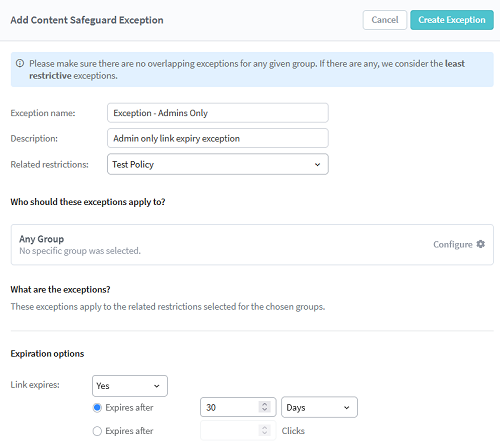Click the Configure gear icon
Screen dimensions: 500x448
point(481,244)
